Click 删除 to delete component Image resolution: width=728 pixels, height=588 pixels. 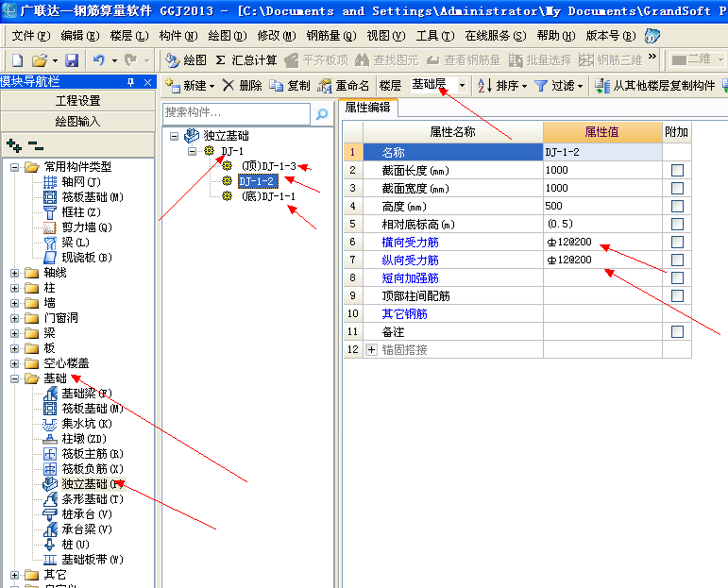242,85
